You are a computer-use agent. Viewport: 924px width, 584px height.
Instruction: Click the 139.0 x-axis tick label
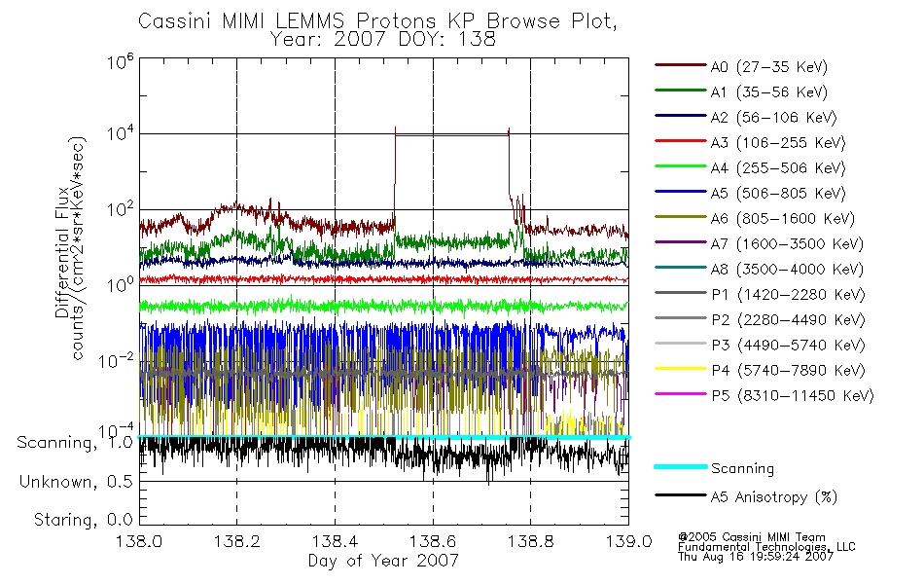pyautogui.click(x=628, y=541)
